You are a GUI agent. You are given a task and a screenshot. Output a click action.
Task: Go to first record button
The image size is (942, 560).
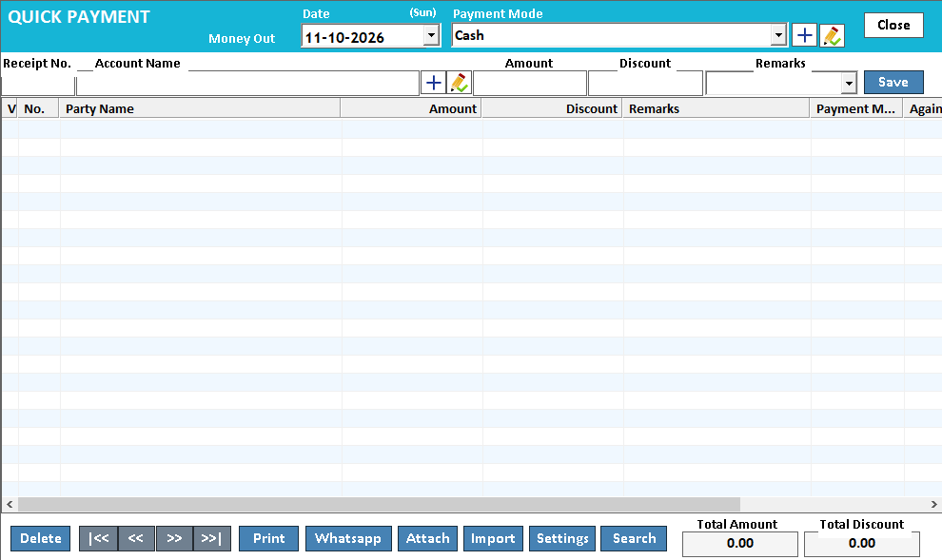[x=99, y=538]
